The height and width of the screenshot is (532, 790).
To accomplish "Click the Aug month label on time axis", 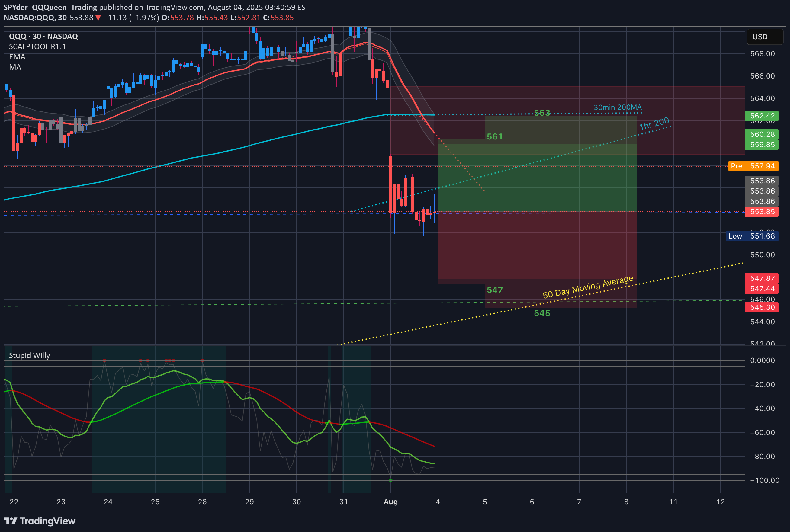I will point(390,502).
